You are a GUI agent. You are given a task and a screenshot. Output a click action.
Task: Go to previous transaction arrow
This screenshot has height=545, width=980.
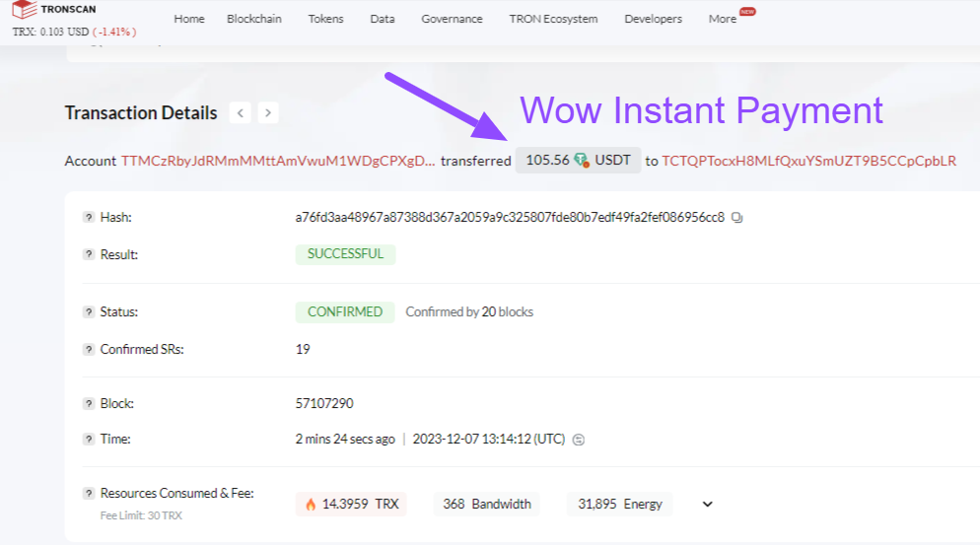coord(240,113)
